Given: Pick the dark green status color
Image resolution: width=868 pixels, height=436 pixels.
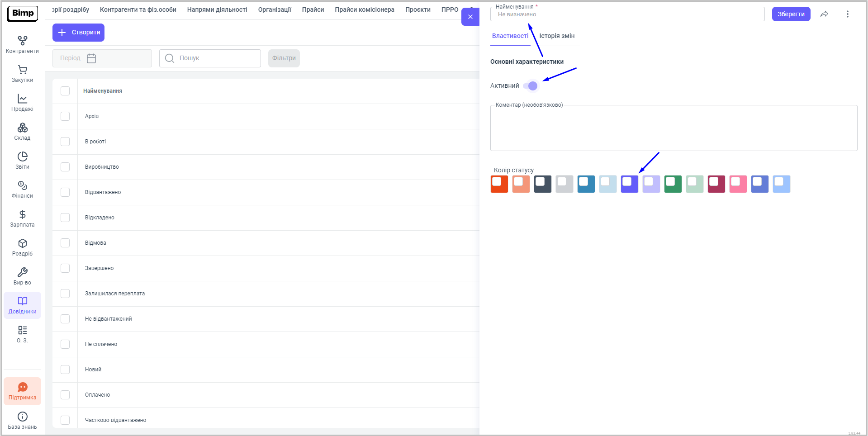Looking at the screenshot, I should [x=673, y=184].
